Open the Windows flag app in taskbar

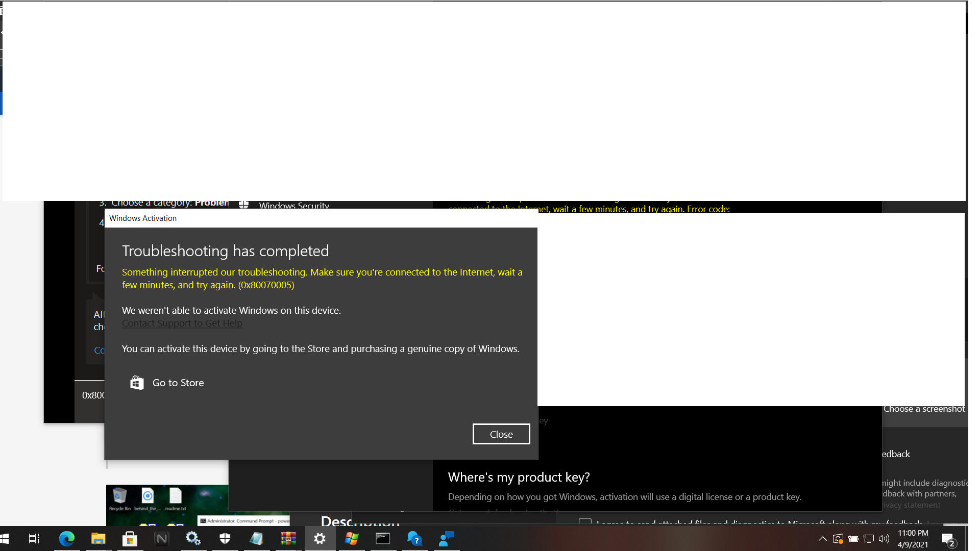point(352,538)
